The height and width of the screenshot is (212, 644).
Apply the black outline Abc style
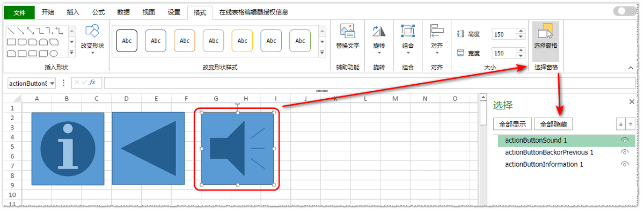pyautogui.click(x=127, y=41)
